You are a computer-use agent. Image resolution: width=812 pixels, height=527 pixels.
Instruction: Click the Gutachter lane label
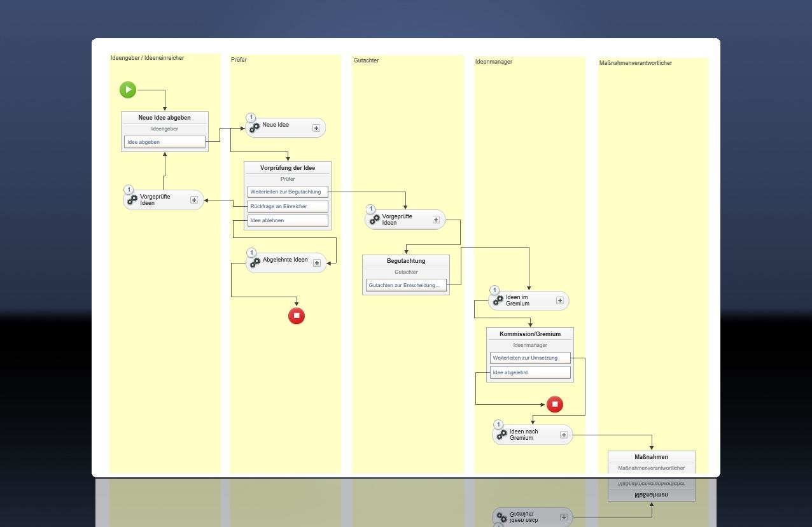[x=366, y=60]
